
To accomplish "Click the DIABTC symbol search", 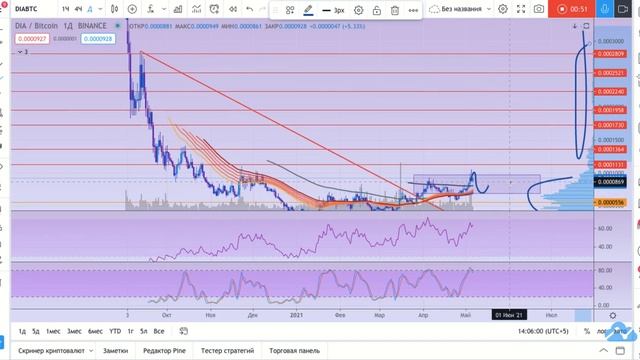I will click(x=26, y=9).
